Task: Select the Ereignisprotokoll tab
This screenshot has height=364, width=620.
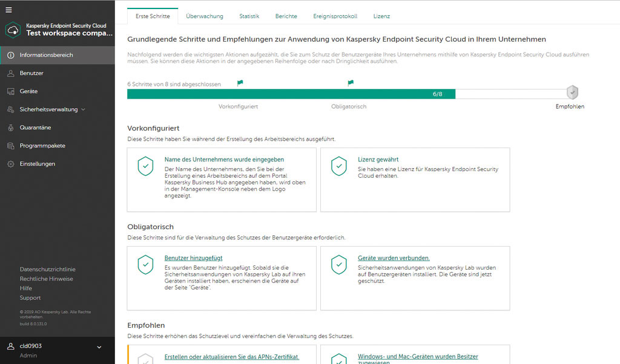Action: [x=335, y=16]
